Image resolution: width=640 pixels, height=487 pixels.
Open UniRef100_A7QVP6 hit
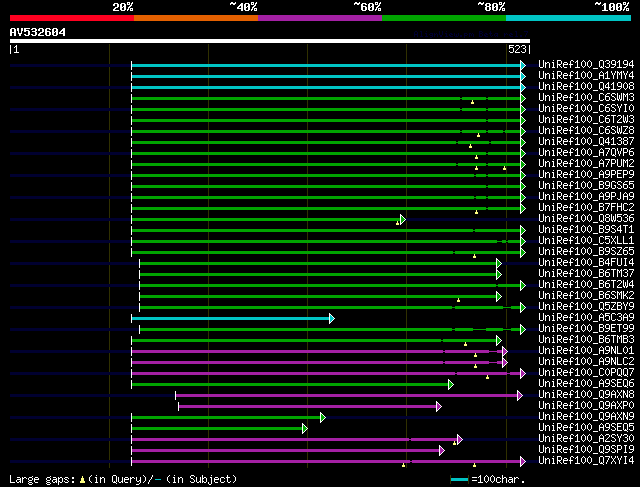point(586,153)
